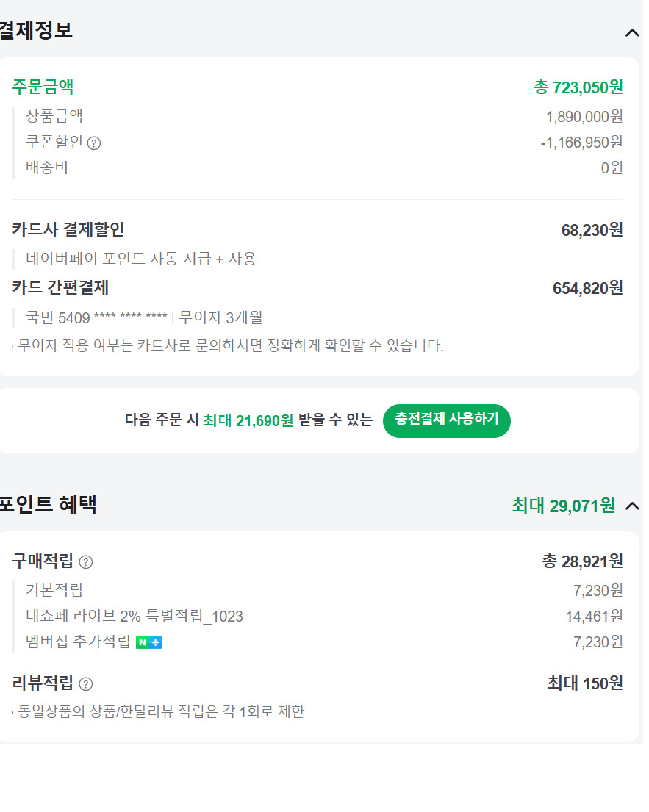Select the 총 723,050원 order total
Image resolution: width=649 pixels, height=812 pixels.
[x=578, y=87]
